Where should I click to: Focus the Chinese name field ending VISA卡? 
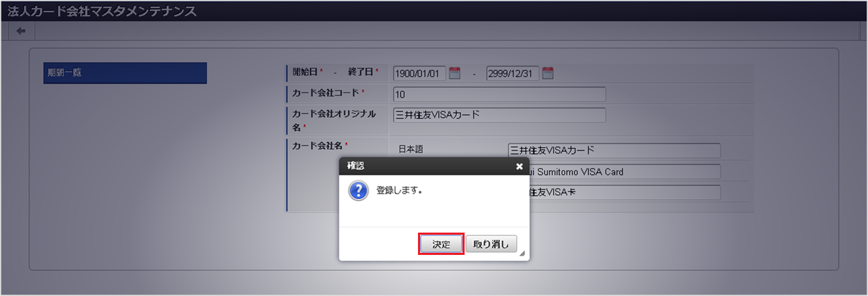point(625,193)
